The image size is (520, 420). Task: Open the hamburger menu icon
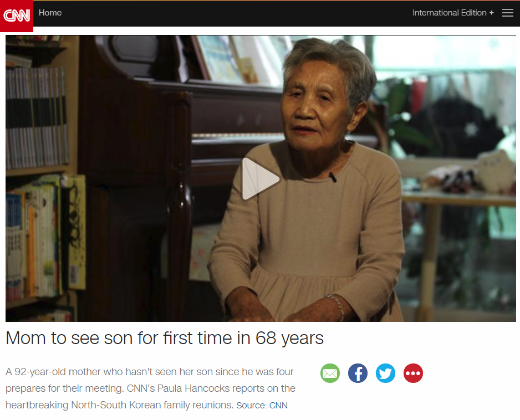point(507,13)
